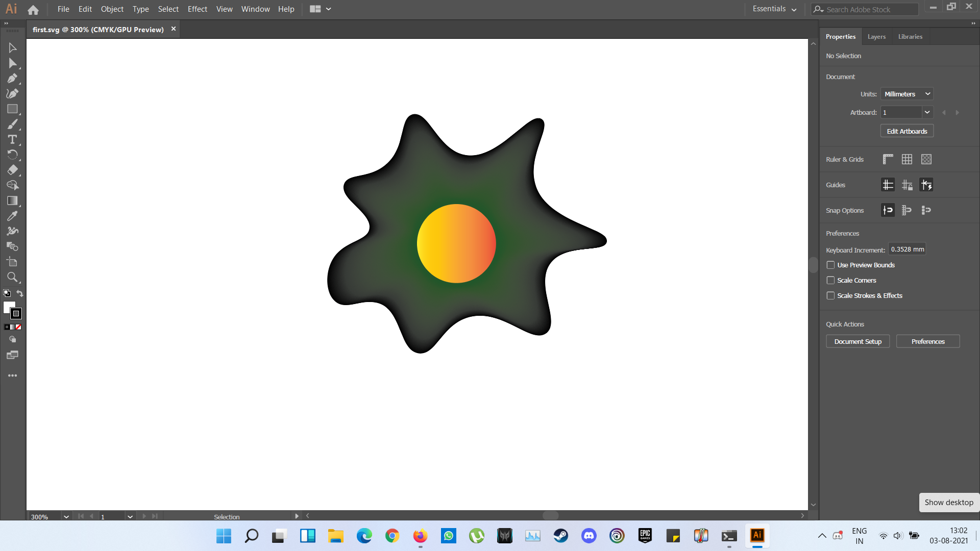980x551 pixels.
Task: Choose the Curvature tool
Action: tap(12, 94)
